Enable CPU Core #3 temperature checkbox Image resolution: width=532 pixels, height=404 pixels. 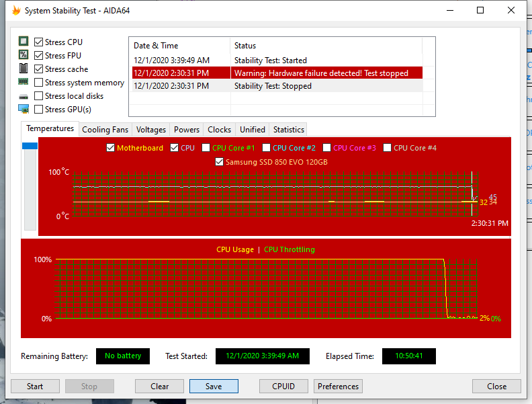click(x=326, y=148)
